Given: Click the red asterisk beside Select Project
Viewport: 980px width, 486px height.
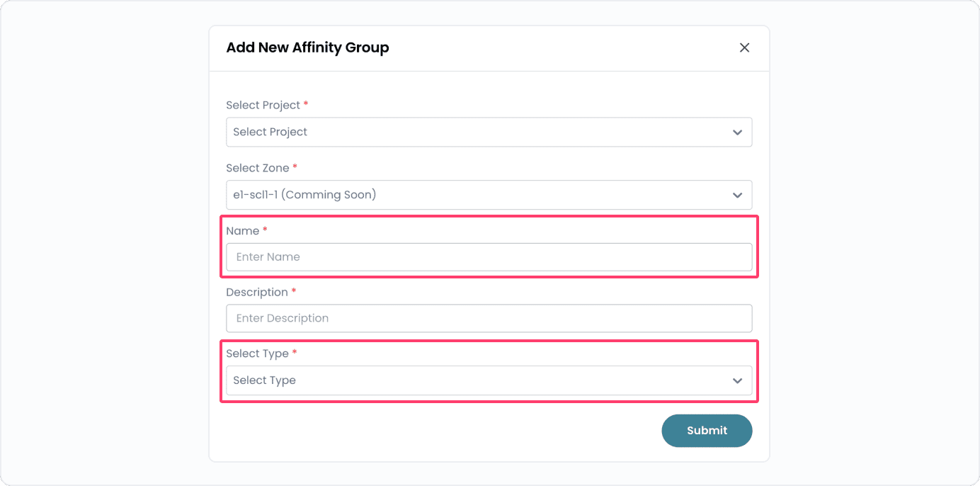Looking at the screenshot, I should (x=305, y=104).
